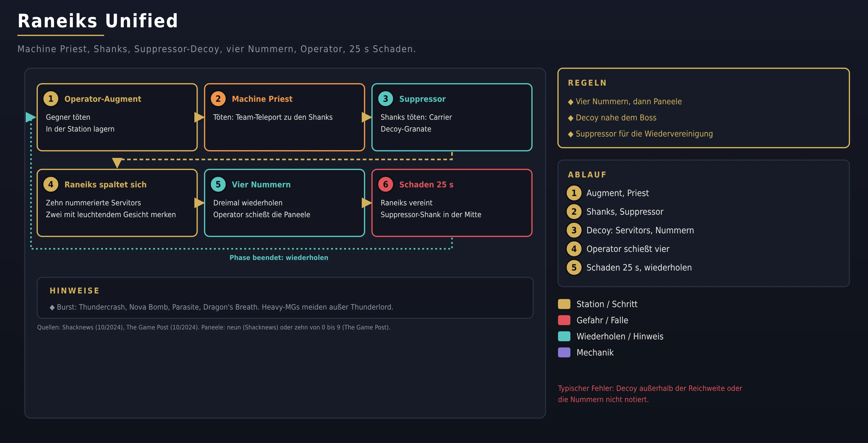Click Ablauf badge 3 beside Decoy: Servitors
The height and width of the screenshot is (443, 868).
[574, 230]
